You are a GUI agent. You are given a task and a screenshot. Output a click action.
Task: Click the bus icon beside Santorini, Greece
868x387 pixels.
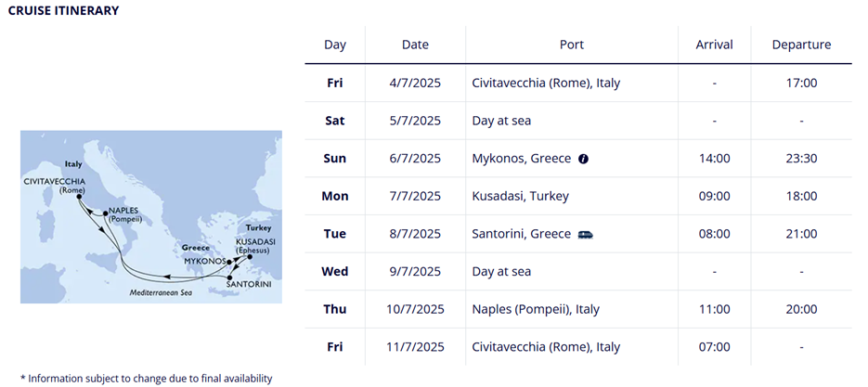pos(585,234)
